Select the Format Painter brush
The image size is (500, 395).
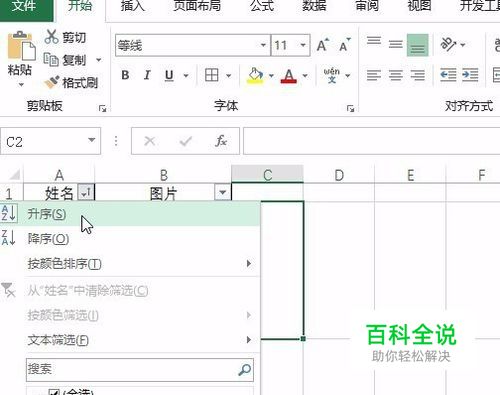(x=71, y=82)
